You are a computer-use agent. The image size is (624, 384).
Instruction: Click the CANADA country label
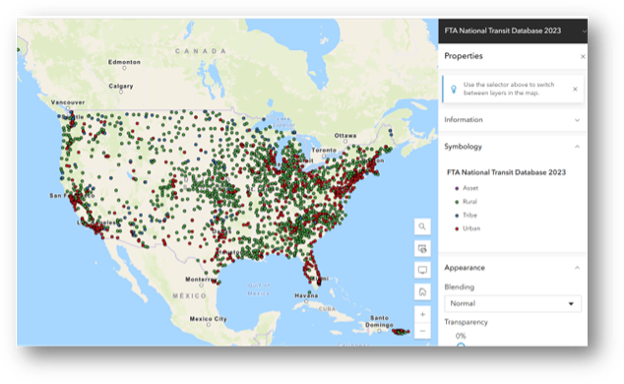click(201, 51)
